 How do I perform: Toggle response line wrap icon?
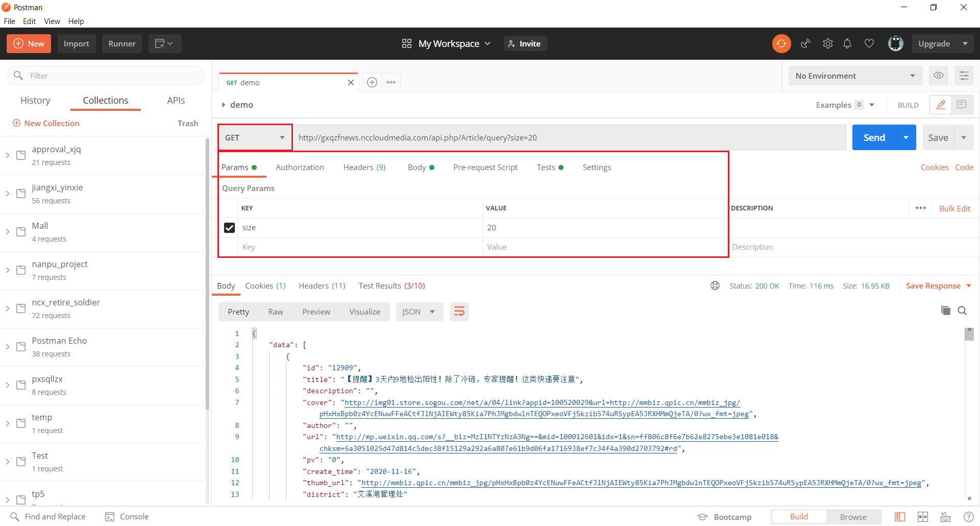pos(459,312)
